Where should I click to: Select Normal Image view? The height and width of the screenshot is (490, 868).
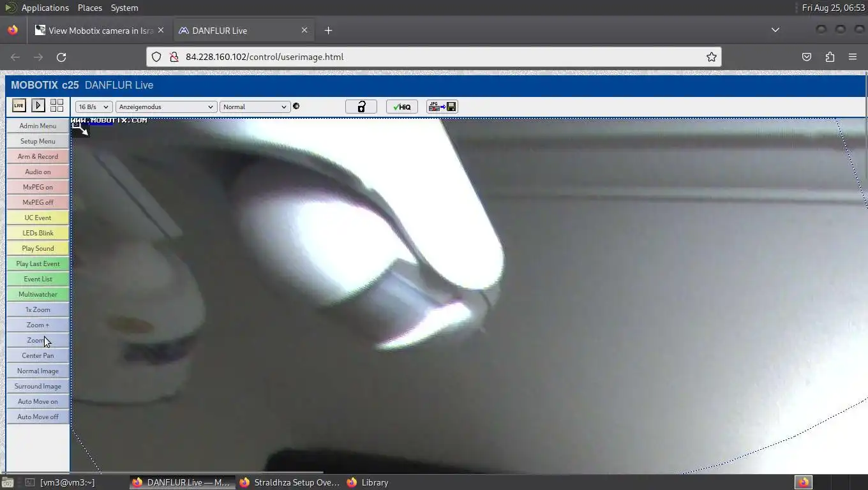(38, 371)
